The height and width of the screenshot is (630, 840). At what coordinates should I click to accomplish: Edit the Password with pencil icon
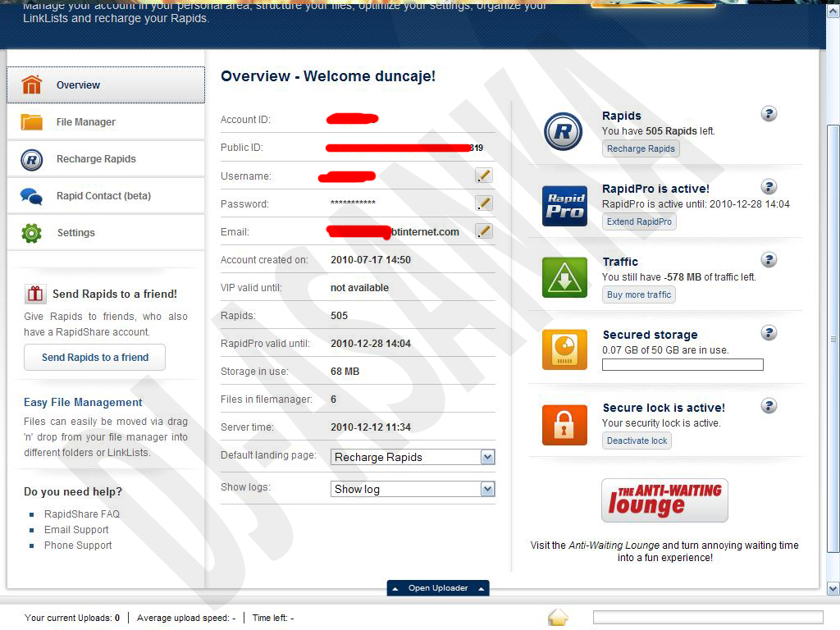[x=484, y=203]
